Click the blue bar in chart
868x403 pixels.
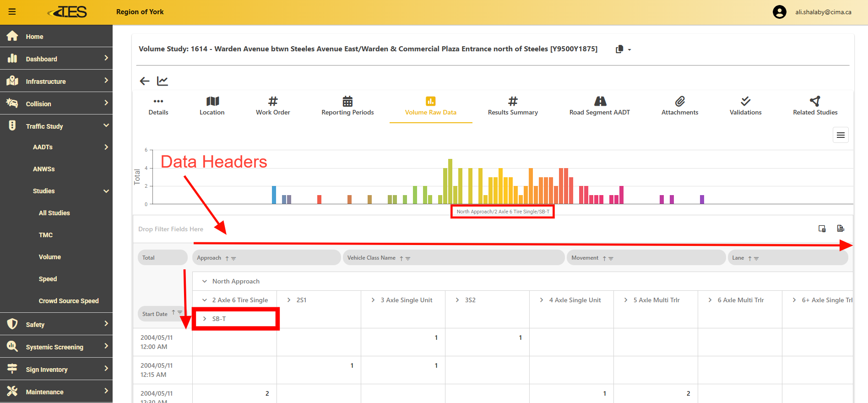click(274, 195)
